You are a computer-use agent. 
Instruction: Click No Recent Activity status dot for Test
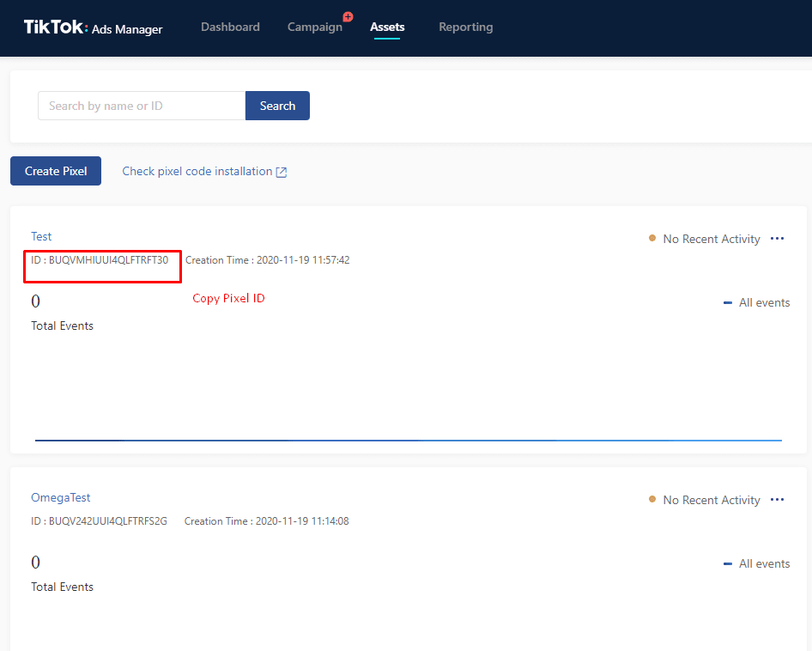(x=652, y=239)
